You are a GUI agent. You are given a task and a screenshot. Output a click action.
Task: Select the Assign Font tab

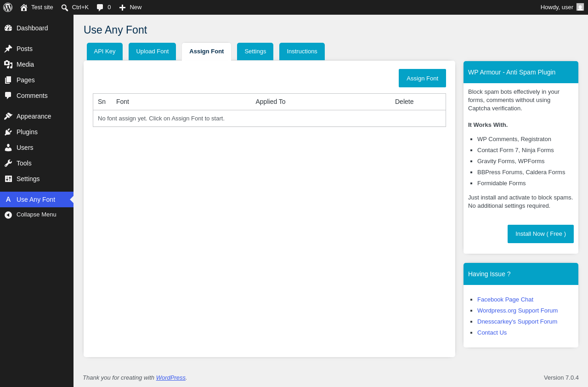pyautogui.click(x=207, y=51)
